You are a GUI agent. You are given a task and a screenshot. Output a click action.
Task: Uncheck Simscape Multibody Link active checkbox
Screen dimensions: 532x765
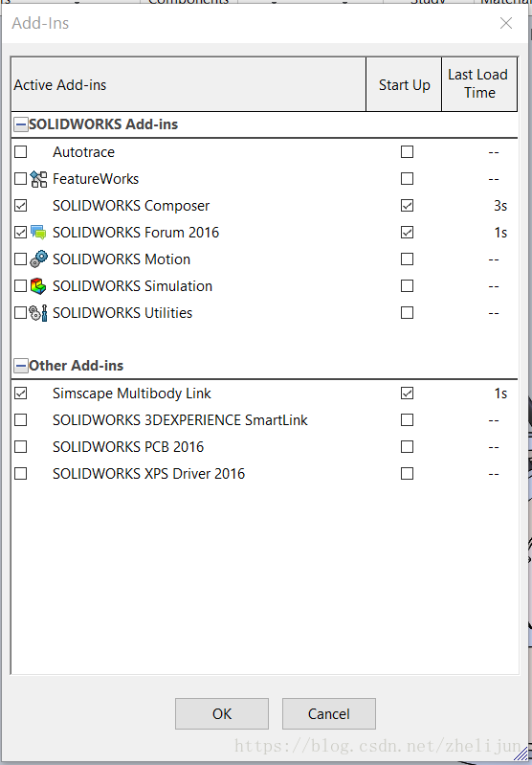pos(20,393)
